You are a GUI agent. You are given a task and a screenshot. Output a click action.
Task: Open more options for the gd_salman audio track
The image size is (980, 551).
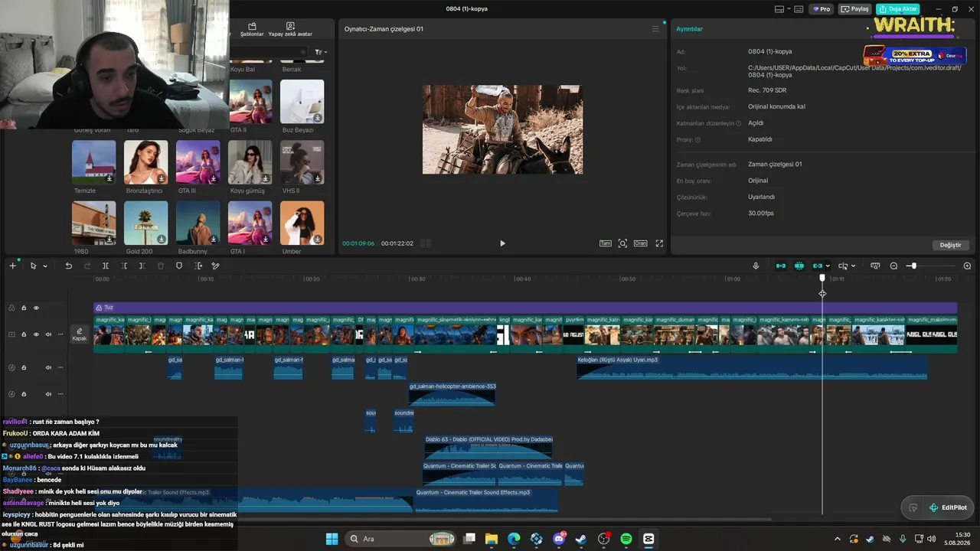click(x=60, y=367)
